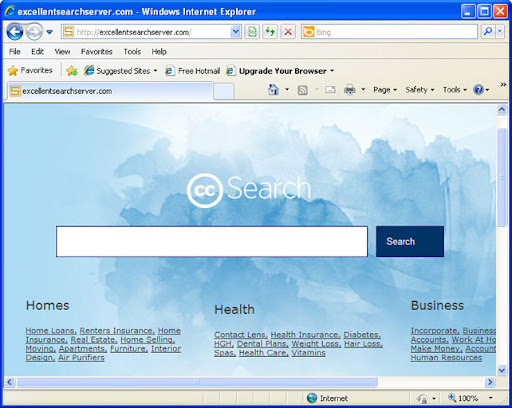Click the vertical scrollbar down arrow
The height and width of the screenshot is (408, 512).
click(x=502, y=370)
